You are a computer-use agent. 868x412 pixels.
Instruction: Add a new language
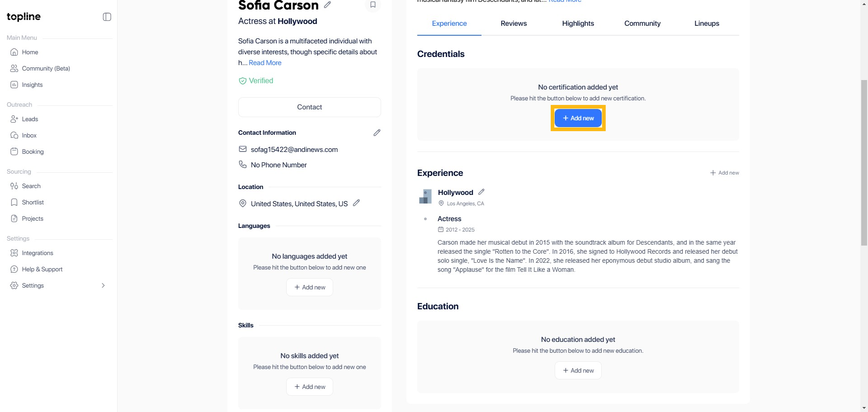point(310,287)
